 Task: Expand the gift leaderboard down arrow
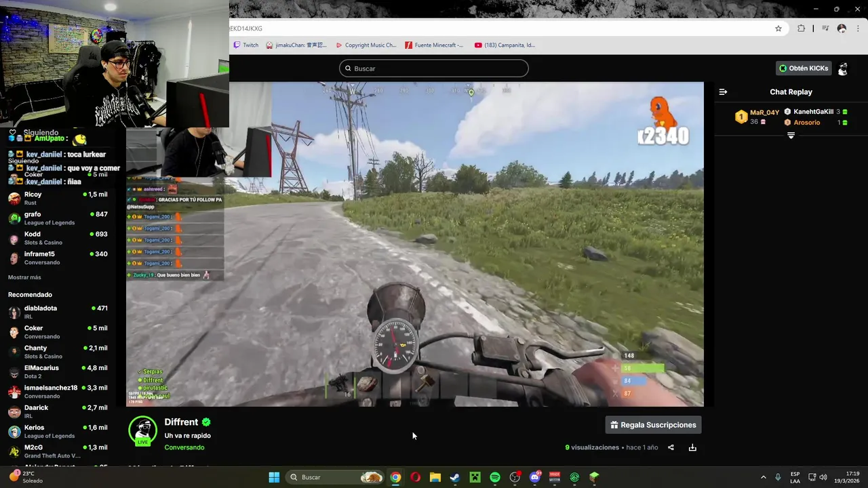(x=791, y=136)
